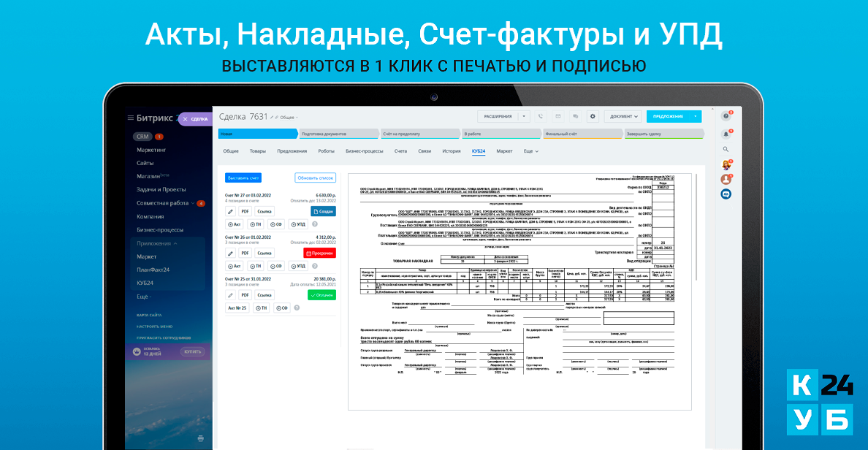Get Ссылка link for invoice № 26

point(264,253)
